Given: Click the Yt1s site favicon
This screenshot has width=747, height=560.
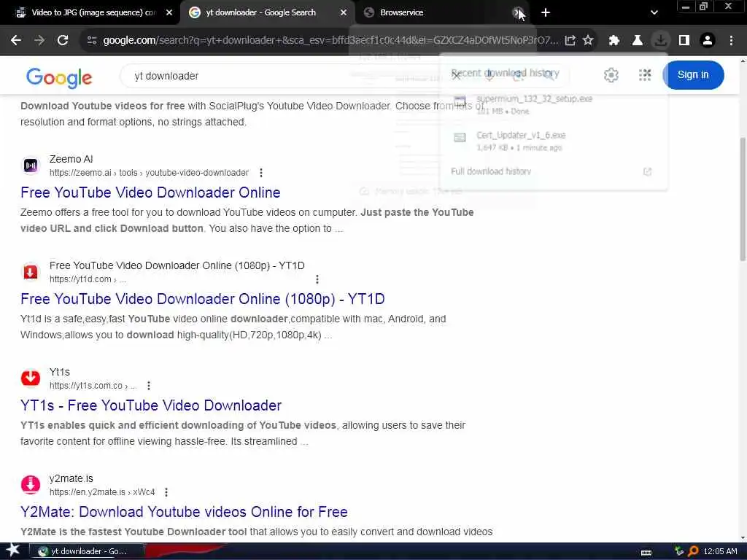Looking at the screenshot, I should click(31, 378).
